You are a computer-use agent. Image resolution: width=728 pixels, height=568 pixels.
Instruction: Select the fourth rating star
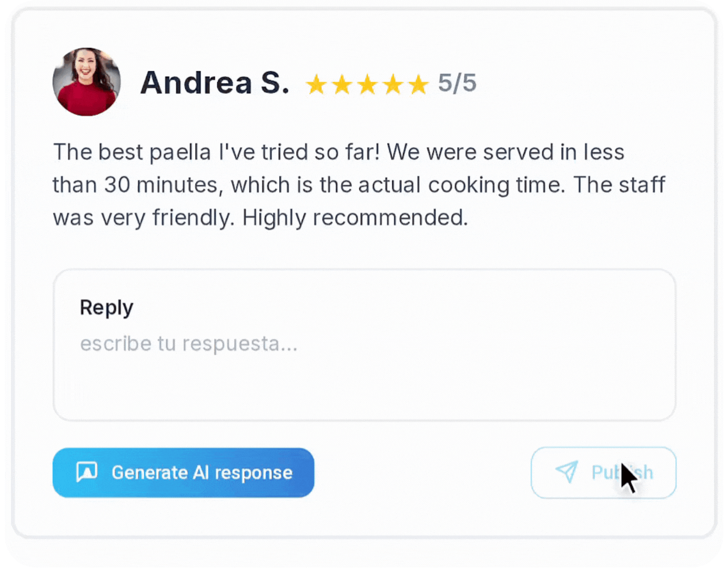pos(393,85)
